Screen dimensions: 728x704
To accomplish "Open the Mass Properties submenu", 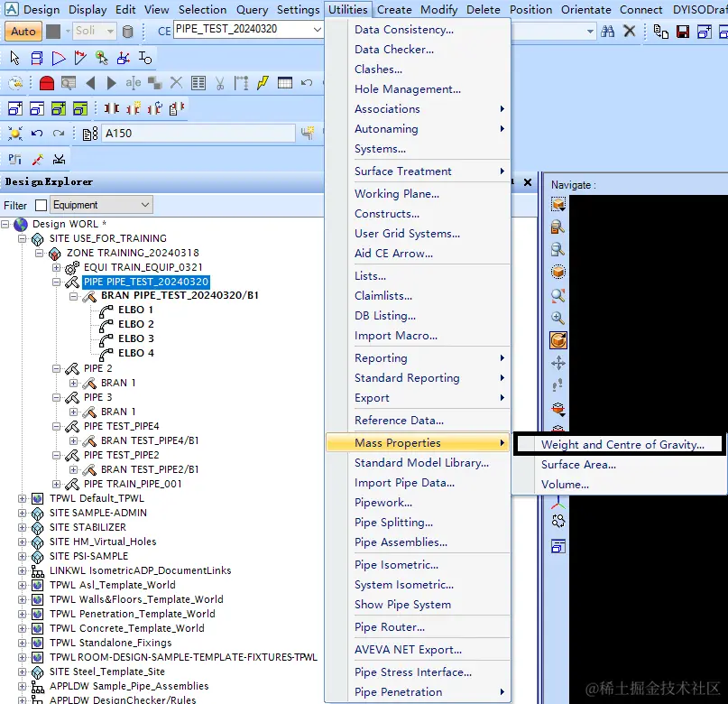I will [x=418, y=442].
